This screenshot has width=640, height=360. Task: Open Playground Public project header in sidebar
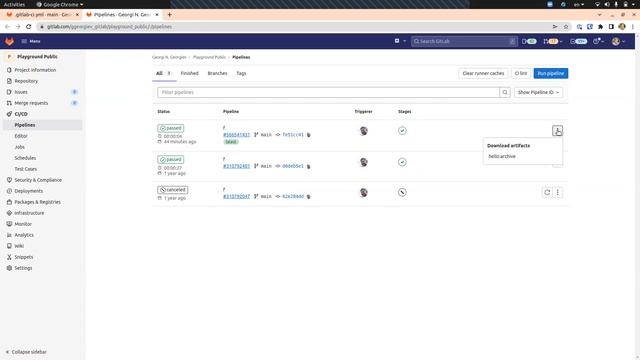point(37,57)
